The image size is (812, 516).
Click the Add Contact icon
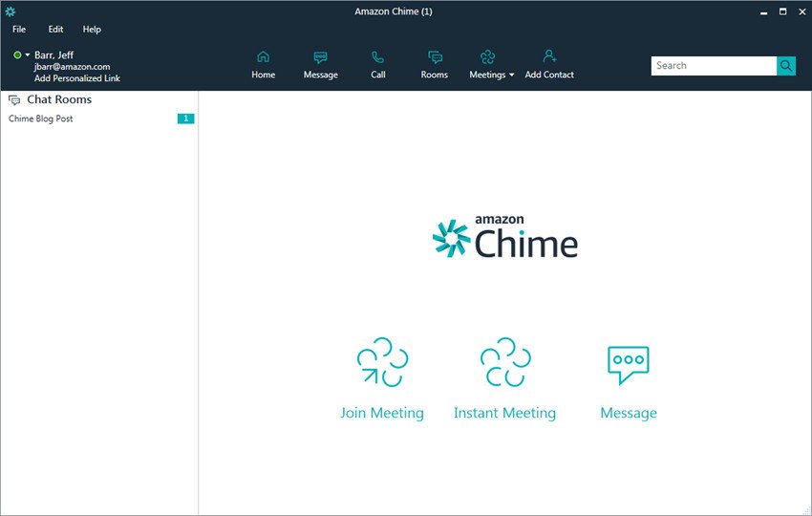pos(549,56)
